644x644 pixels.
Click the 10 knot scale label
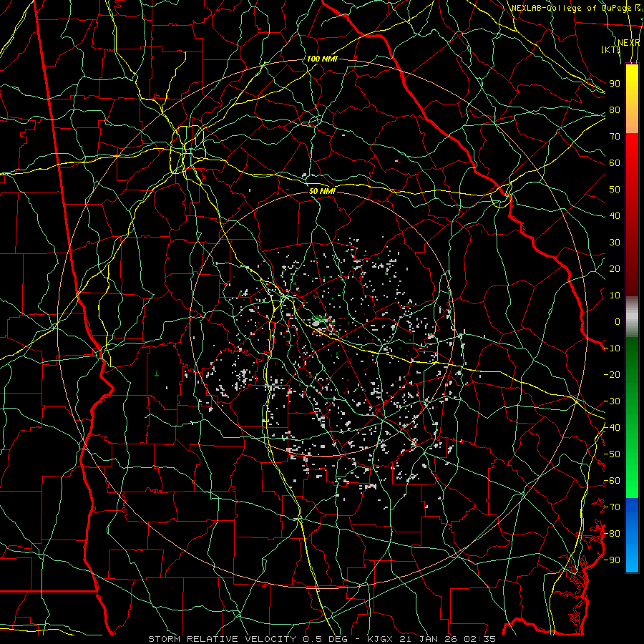tap(615, 296)
